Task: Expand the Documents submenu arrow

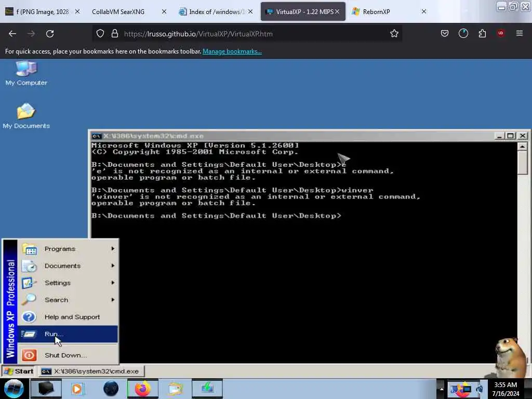Action: [113, 265]
